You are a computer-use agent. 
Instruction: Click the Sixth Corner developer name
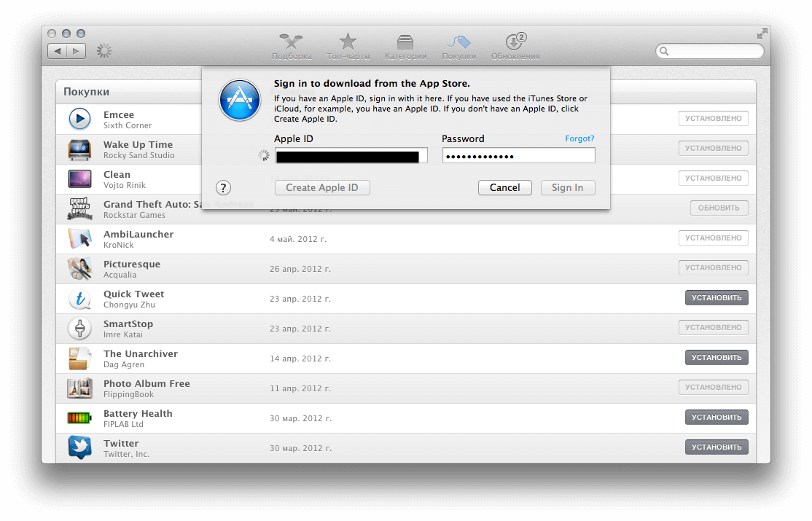tap(128, 126)
